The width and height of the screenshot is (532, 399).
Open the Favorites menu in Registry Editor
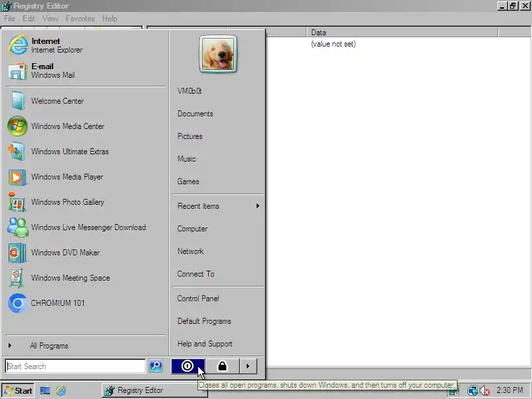(80, 19)
